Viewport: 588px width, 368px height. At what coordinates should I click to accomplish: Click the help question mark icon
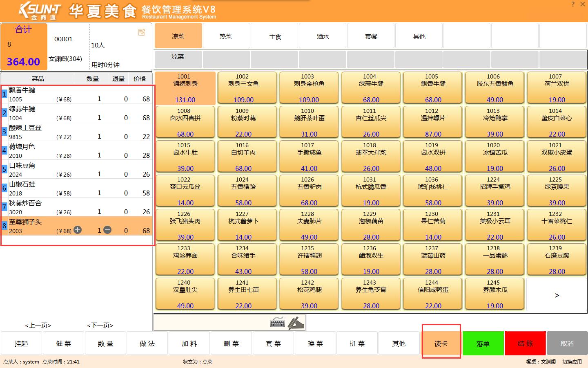pyautogui.click(x=573, y=4)
